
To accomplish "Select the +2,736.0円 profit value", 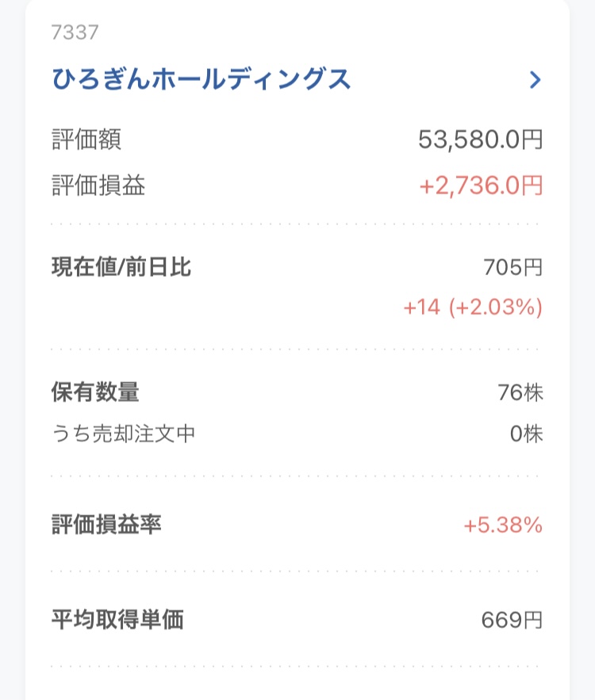I will 481,186.
